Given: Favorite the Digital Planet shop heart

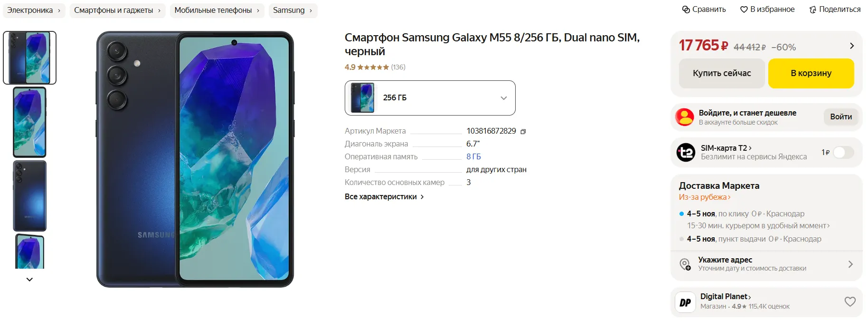Looking at the screenshot, I should point(850,302).
